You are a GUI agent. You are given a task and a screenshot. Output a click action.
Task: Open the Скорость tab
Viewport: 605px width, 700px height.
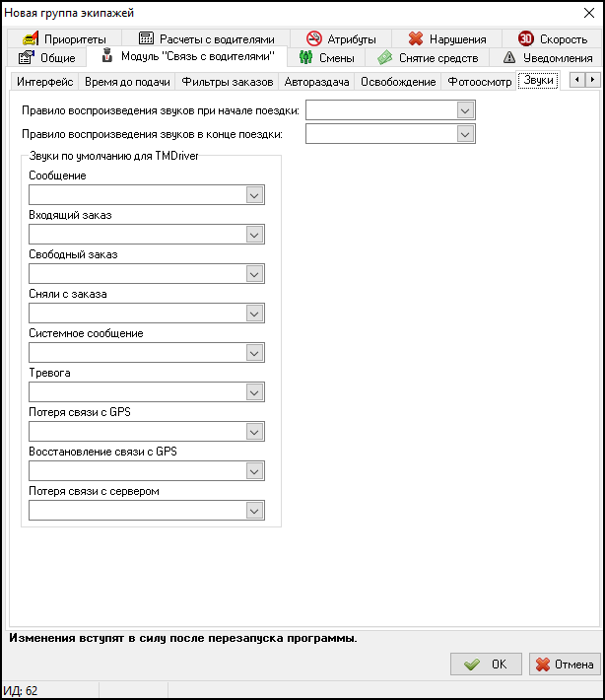(x=552, y=38)
